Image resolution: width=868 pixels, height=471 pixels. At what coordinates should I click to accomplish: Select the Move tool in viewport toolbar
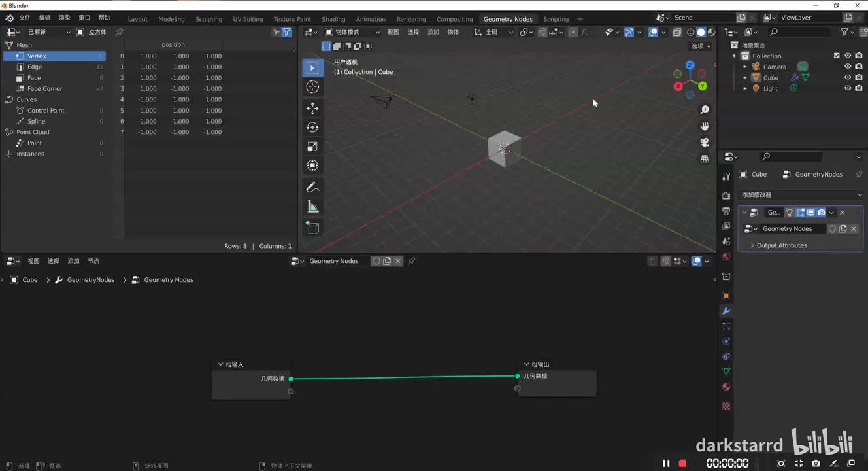click(312, 108)
